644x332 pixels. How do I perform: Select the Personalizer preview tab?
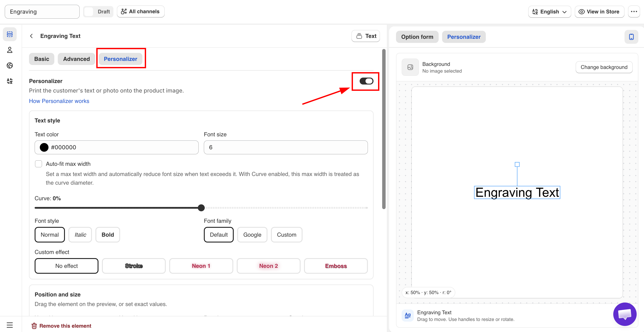pos(464,37)
